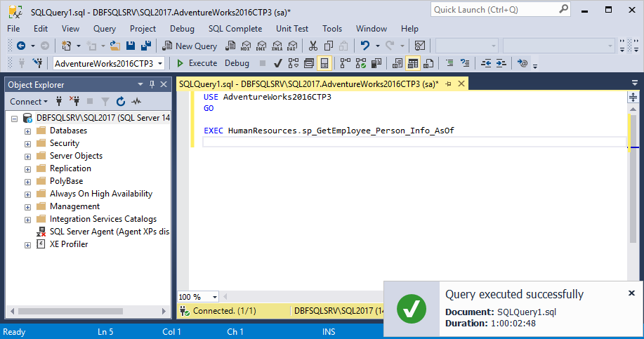Open a DMX query icon

point(261,46)
